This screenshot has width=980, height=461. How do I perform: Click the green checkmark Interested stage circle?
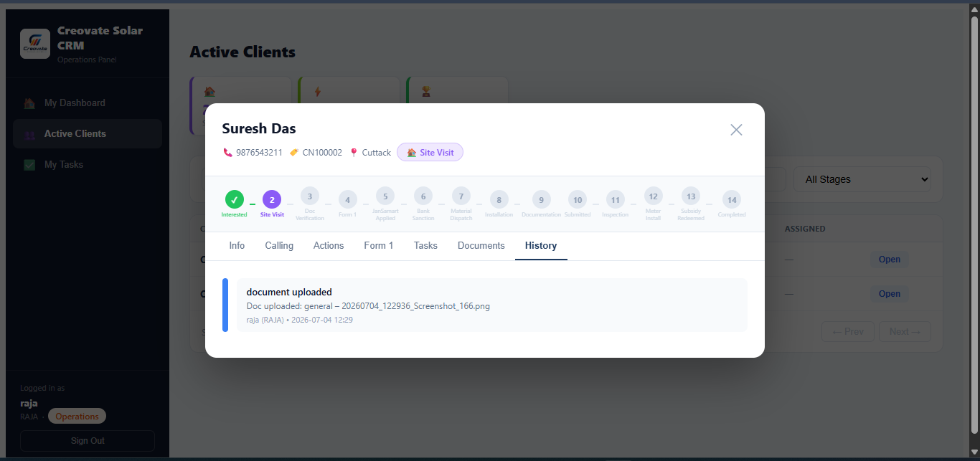(x=234, y=199)
